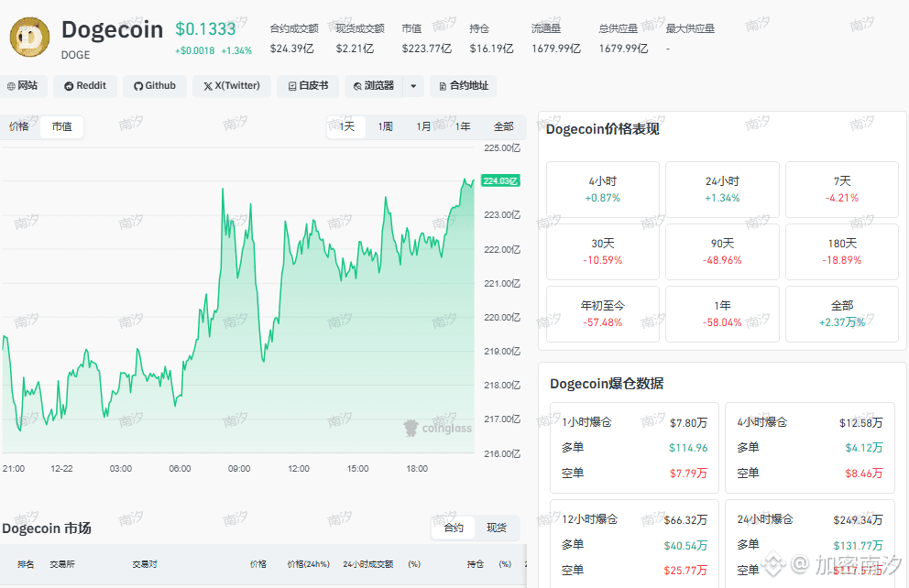The image size is (909, 588).
Task: Click the Dogecoin爆仓数据 heading
Action: point(607,384)
